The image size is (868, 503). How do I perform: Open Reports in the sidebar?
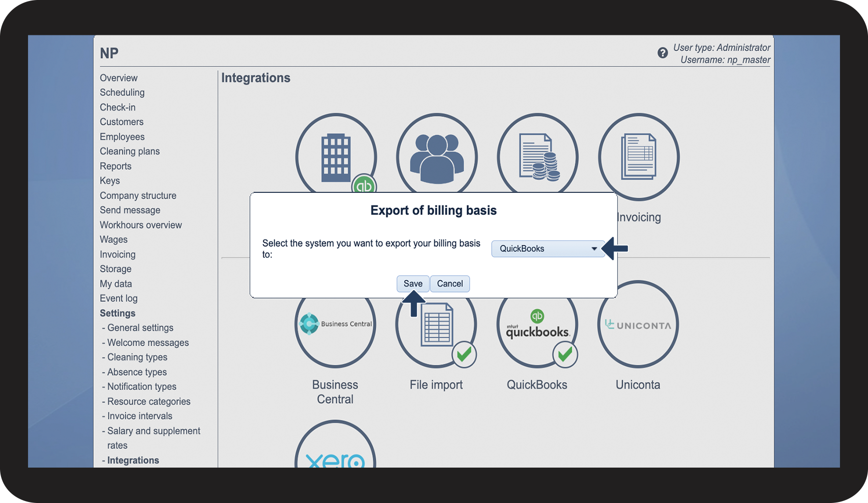tap(115, 166)
